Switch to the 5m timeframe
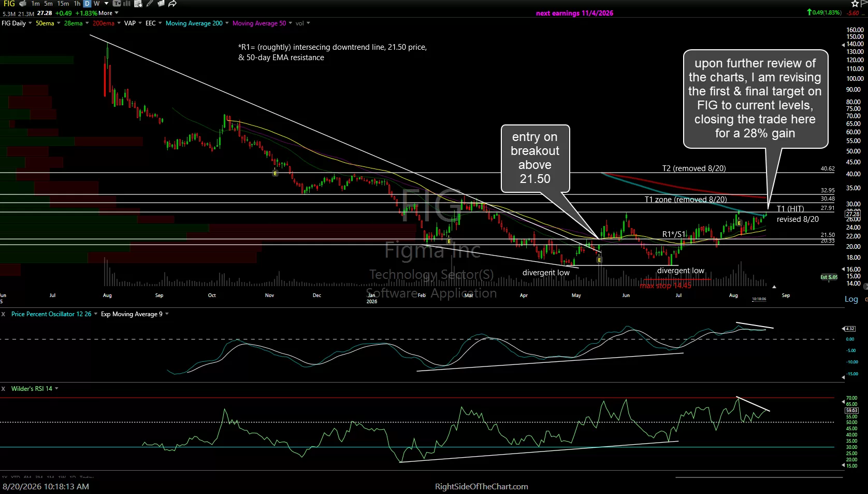This screenshot has width=868, height=494. pyautogui.click(x=48, y=4)
